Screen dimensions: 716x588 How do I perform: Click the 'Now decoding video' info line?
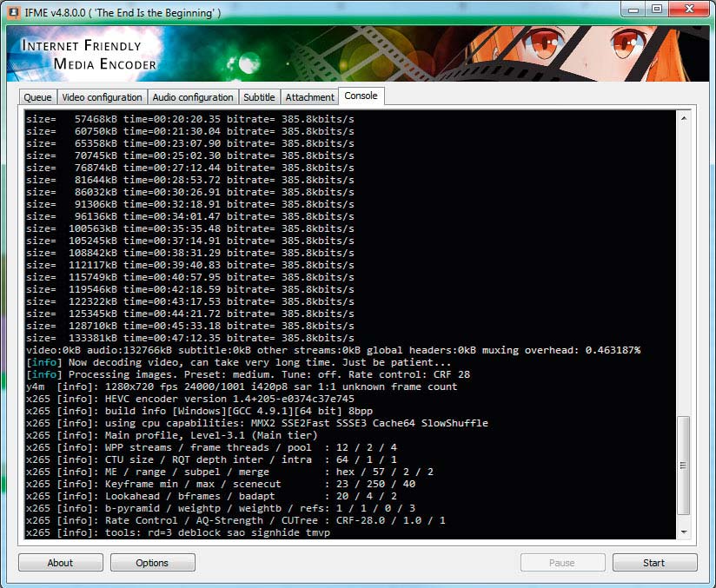tap(238, 362)
